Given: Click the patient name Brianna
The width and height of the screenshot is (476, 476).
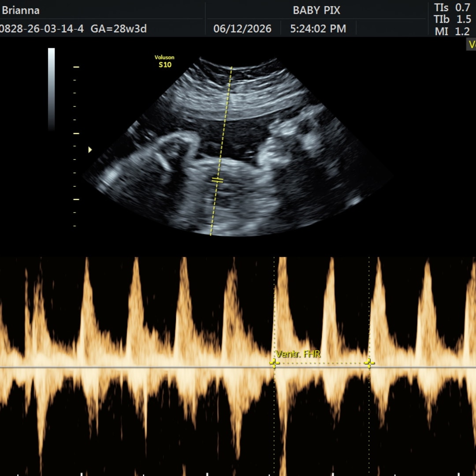Looking at the screenshot, I should [21, 11].
